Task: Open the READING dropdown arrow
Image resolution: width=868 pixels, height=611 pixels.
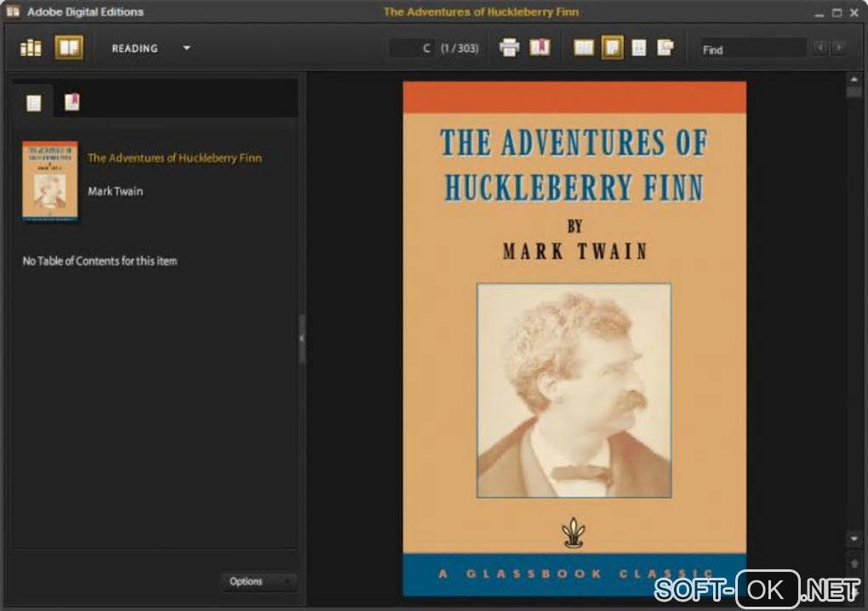Action: 186,49
